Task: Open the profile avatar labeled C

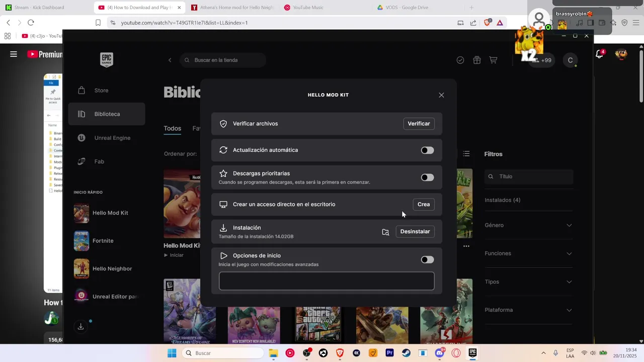Action: point(570,60)
